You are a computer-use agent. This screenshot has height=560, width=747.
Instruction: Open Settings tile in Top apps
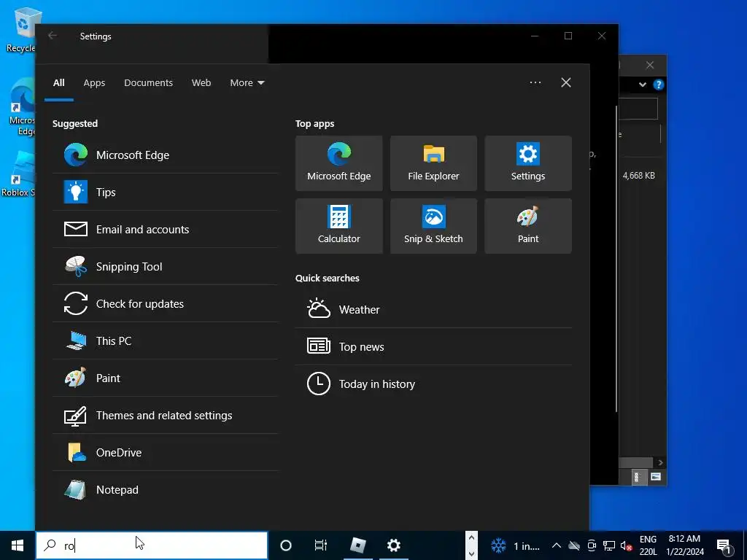[x=528, y=163]
